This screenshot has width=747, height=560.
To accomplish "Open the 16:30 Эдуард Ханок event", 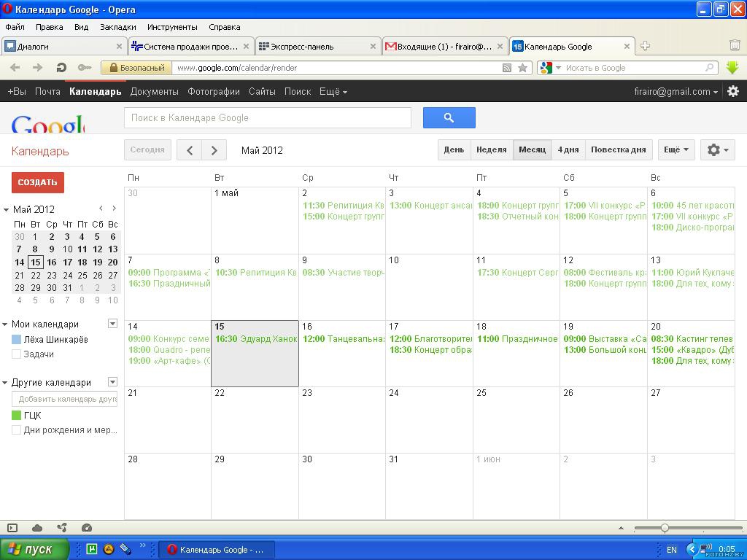I will pyautogui.click(x=256, y=339).
